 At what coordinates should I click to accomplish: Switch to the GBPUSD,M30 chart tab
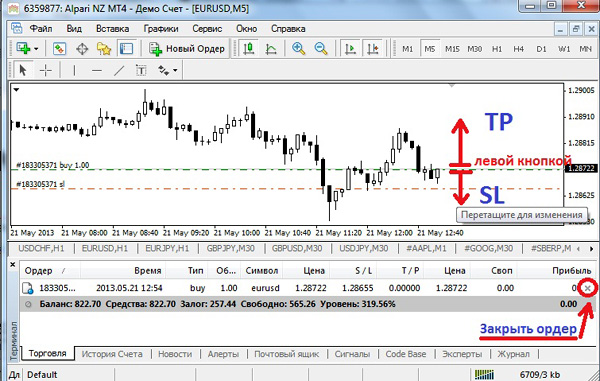[297, 249]
